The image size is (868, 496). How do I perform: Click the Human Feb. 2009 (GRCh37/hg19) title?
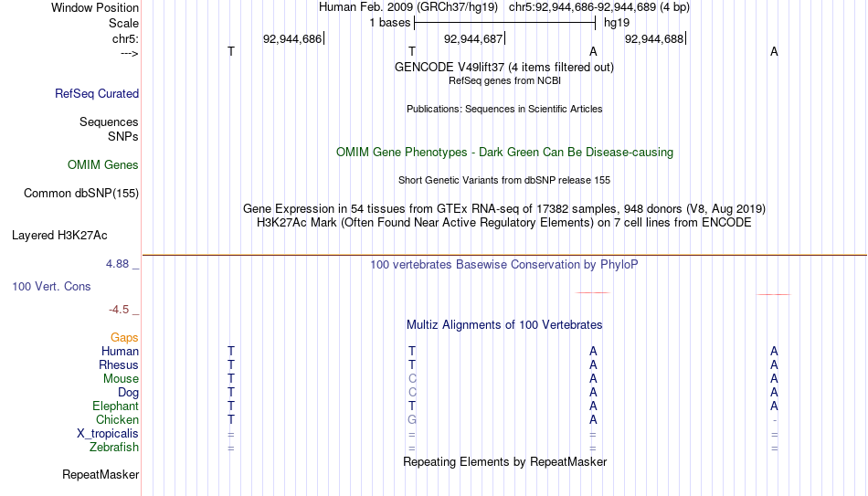click(x=408, y=7)
